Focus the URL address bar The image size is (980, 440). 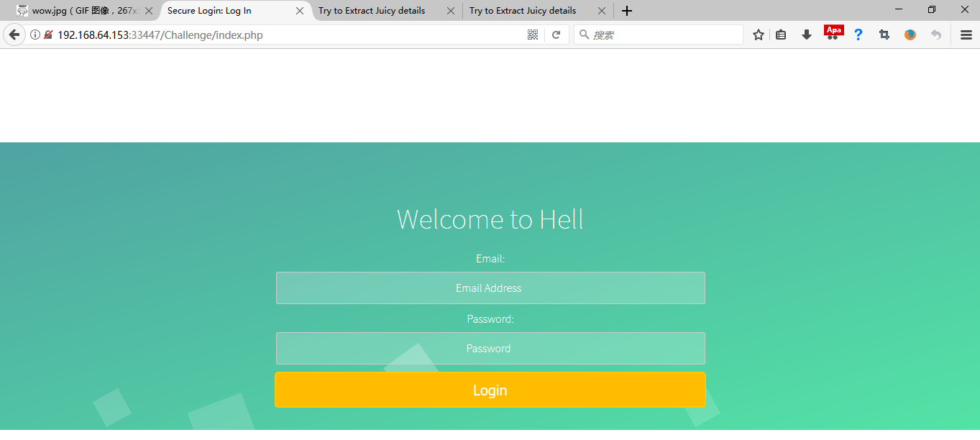coord(288,35)
